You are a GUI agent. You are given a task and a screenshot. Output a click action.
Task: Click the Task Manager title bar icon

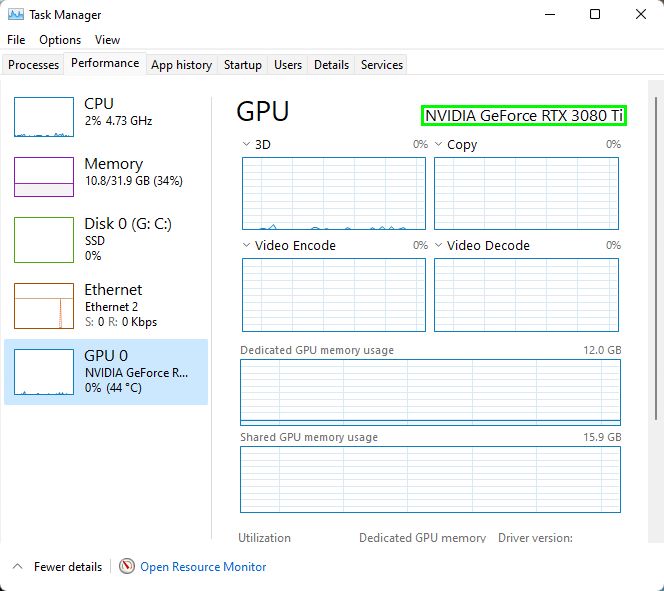click(x=16, y=15)
